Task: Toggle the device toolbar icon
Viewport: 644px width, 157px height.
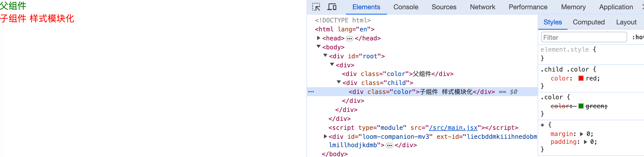Action: point(332,7)
